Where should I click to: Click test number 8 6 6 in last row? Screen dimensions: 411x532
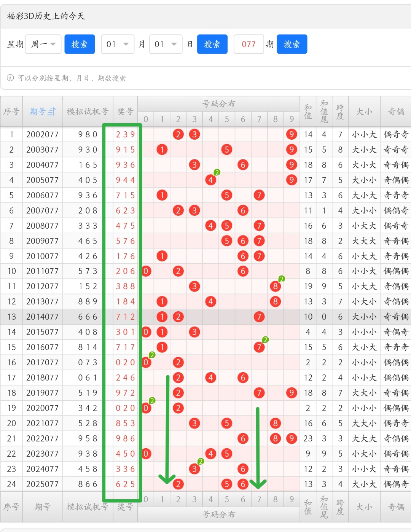88,484
